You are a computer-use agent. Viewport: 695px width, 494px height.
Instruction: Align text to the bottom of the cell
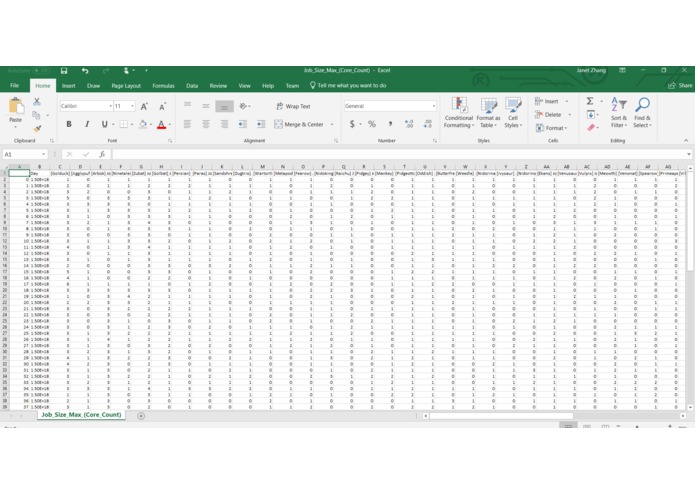(224, 106)
